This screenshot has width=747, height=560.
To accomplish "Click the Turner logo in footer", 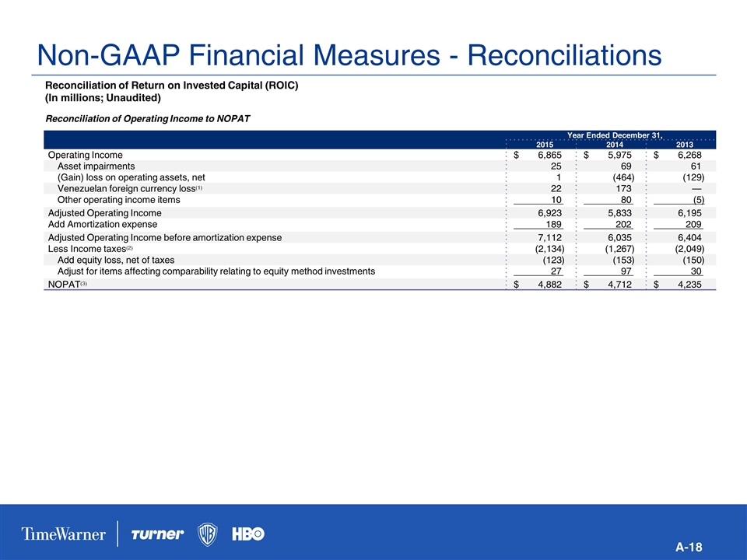I will click(x=157, y=534).
